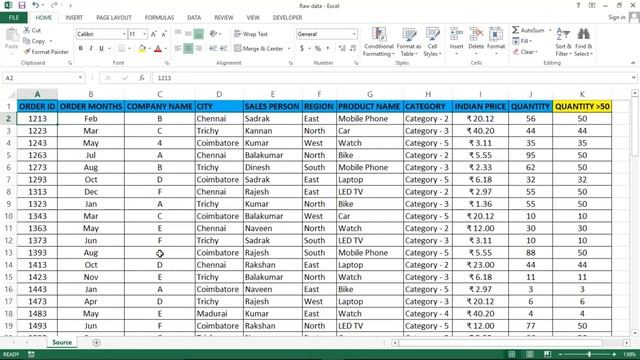
Task: Open the Fill command
Action: (522, 41)
